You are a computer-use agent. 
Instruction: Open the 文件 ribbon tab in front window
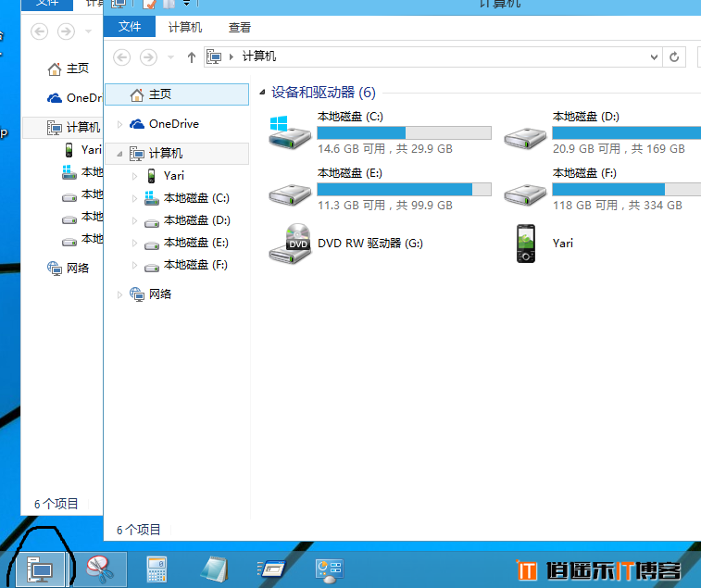click(130, 27)
